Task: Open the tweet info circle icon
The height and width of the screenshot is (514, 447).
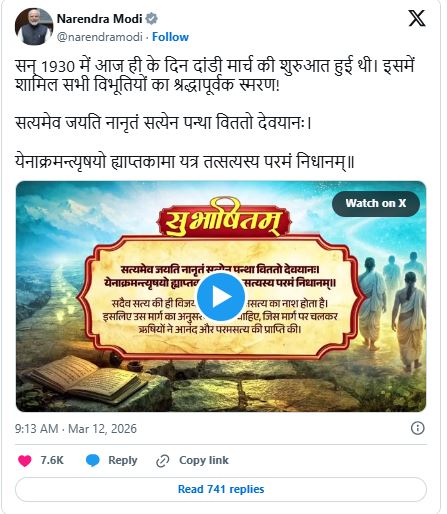Action: [418, 428]
